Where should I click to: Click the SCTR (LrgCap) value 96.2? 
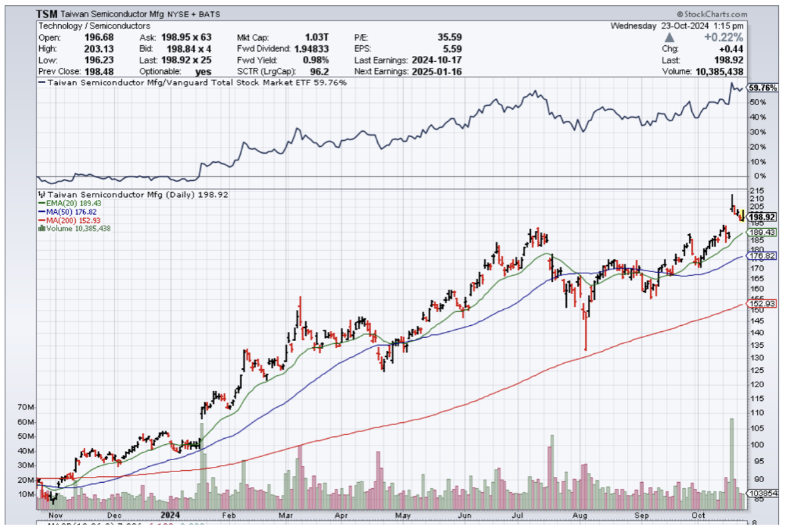319,72
